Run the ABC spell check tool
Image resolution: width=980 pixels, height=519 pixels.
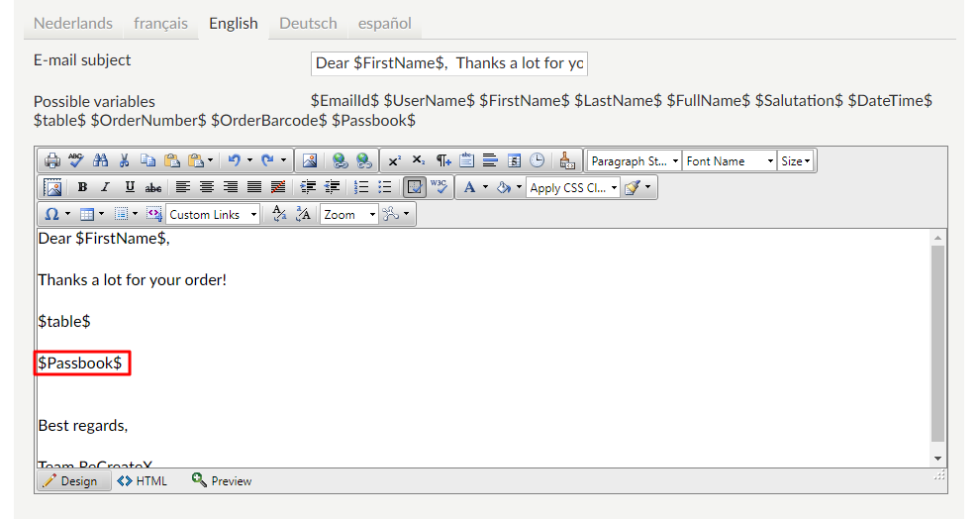click(x=76, y=160)
